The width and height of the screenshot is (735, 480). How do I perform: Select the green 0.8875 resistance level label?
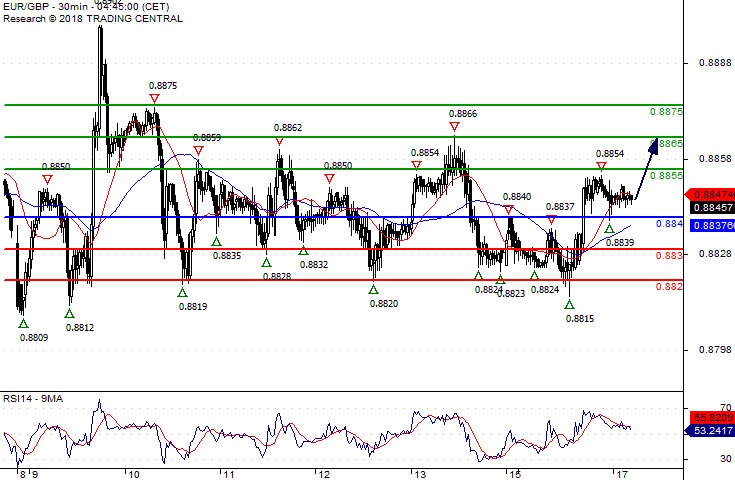tap(666, 112)
